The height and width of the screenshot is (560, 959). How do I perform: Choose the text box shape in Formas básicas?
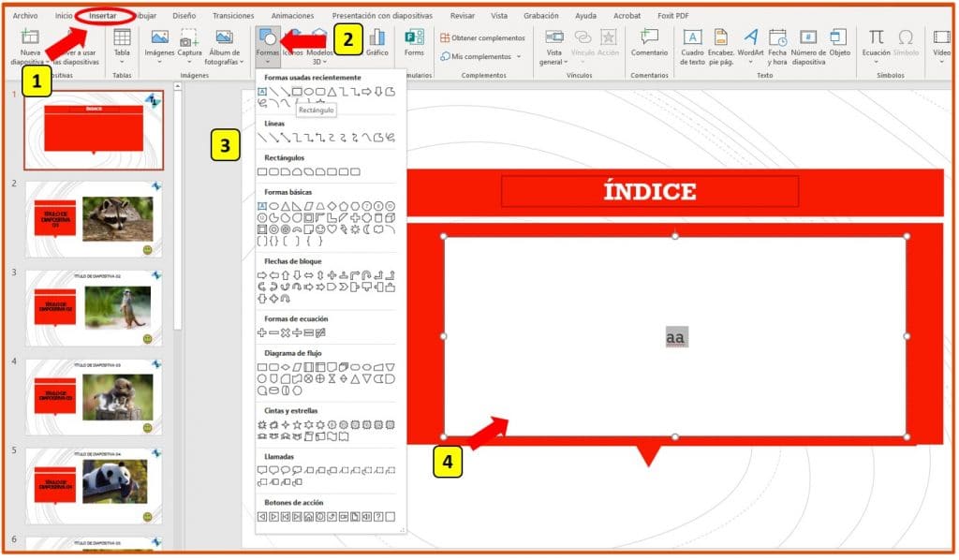(262, 206)
